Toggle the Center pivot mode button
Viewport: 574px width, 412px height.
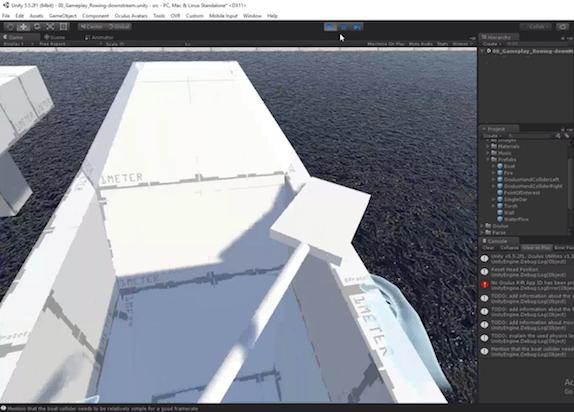point(92,27)
